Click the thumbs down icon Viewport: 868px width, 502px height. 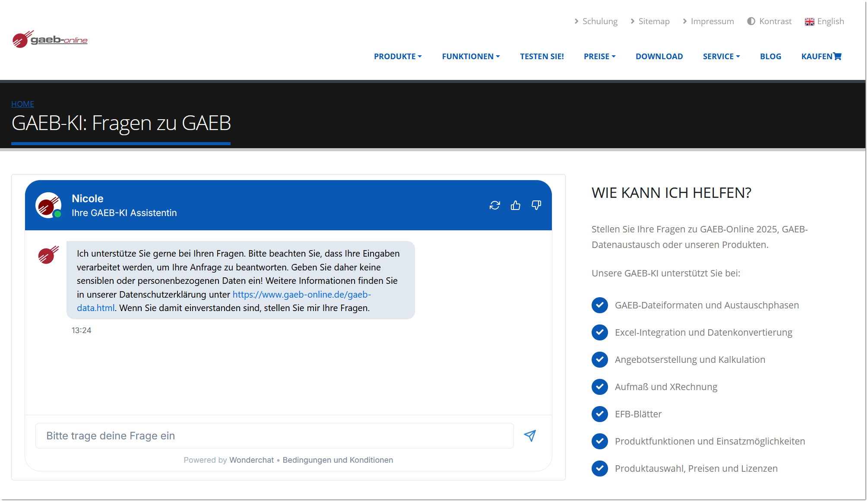pyautogui.click(x=536, y=205)
